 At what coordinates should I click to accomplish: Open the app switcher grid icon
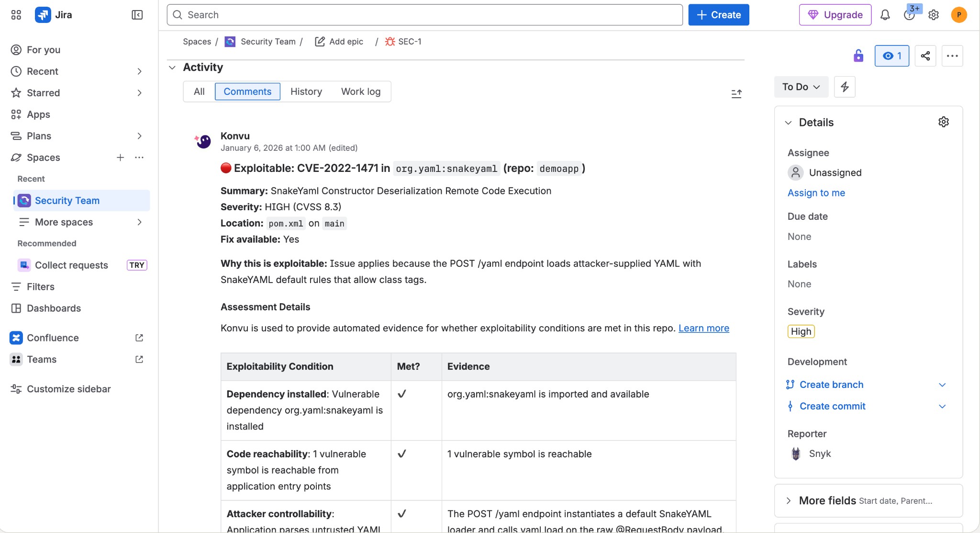click(x=16, y=15)
